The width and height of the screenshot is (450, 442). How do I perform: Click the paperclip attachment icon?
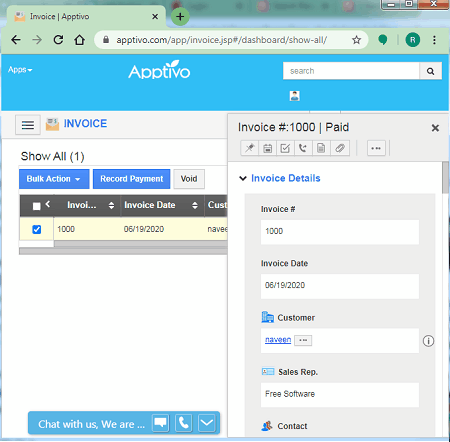pos(340,148)
